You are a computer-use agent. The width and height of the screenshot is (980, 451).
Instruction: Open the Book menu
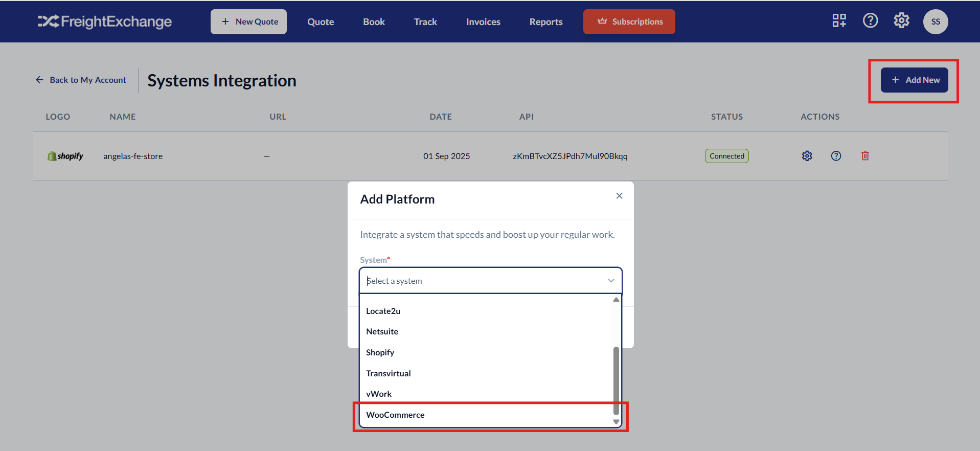(374, 22)
